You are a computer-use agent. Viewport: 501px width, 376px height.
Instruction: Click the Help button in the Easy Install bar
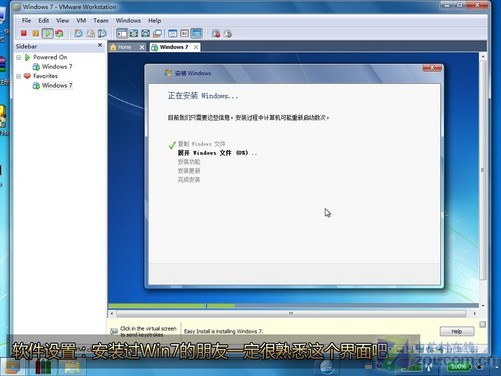[x=457, y=331]
